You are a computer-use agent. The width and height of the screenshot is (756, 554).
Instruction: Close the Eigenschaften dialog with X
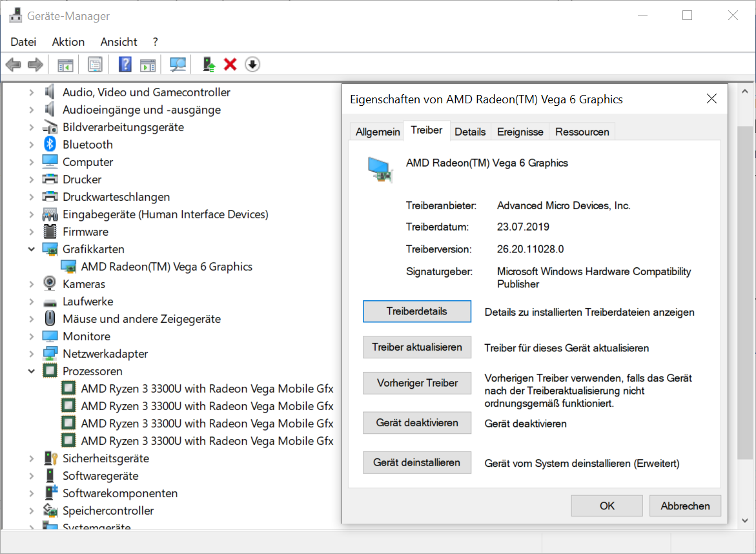pos(711,99)
